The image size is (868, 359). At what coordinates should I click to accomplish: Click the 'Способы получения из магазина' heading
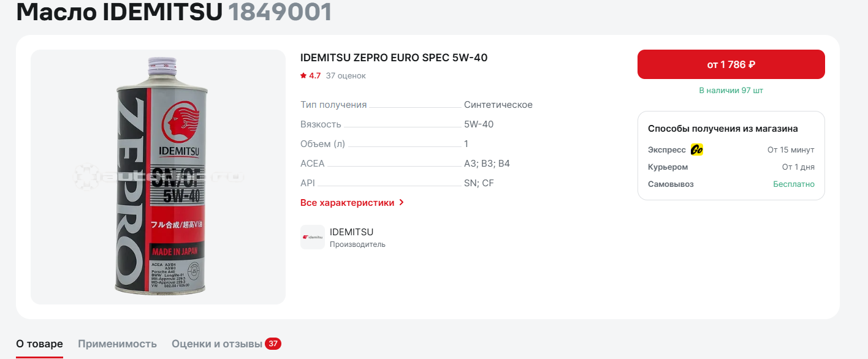click(x=723, y=129)
